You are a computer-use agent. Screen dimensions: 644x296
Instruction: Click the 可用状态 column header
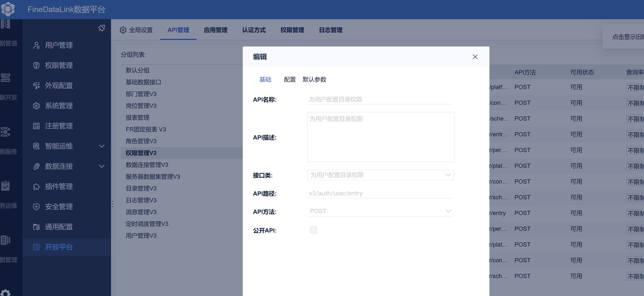point(582,72)
